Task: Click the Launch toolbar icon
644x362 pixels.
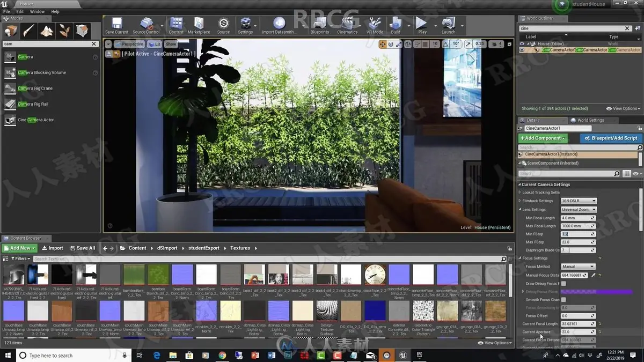Action: pos(448,25)
